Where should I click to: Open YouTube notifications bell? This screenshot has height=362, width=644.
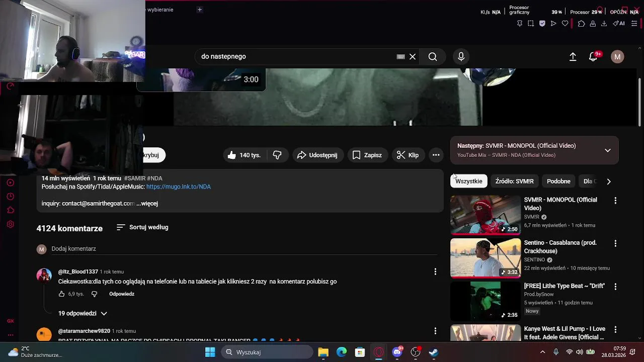[x=594, y=57]
